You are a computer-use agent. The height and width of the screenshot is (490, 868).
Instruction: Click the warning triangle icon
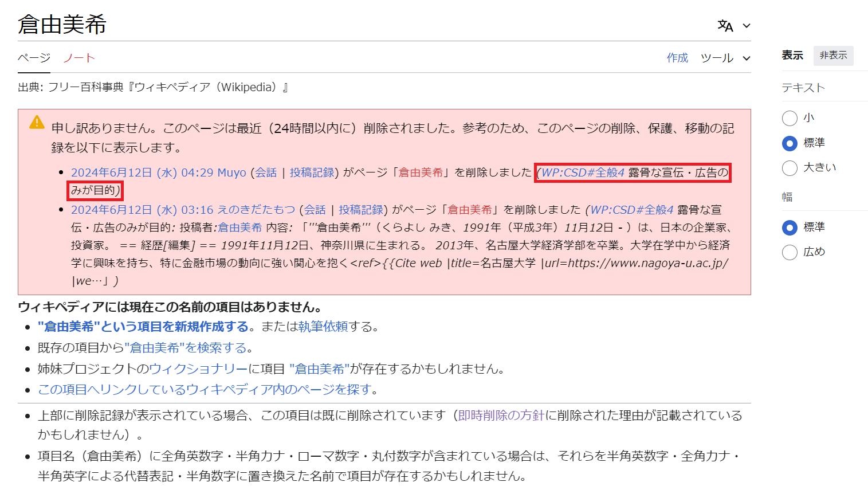pyautogui.click(x=37, y=122)
